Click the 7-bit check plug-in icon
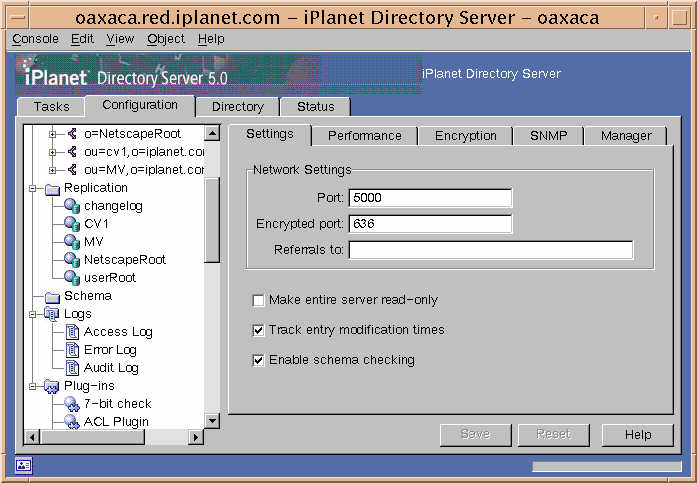The width and height of the screenshot is (697, 483). point(72,404)
